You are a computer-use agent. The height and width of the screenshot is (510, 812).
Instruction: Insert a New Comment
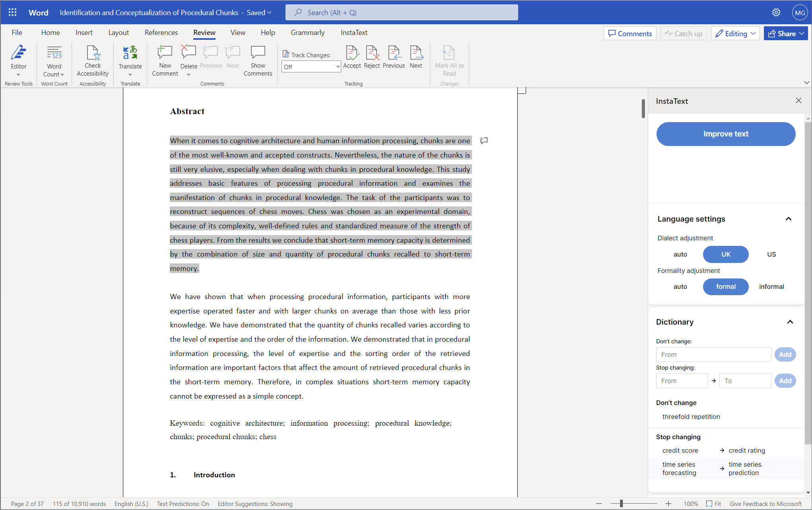click(x=164, y=60)
